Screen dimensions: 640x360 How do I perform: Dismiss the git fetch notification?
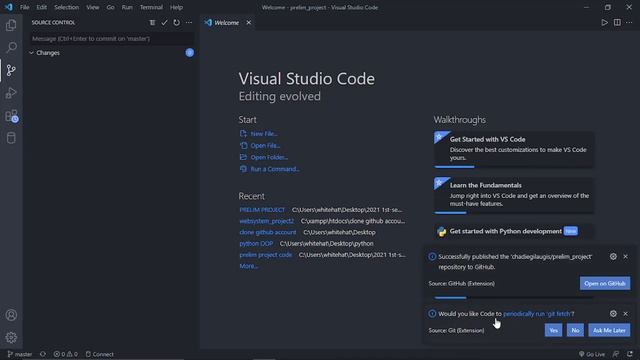(x=625, y=313)
